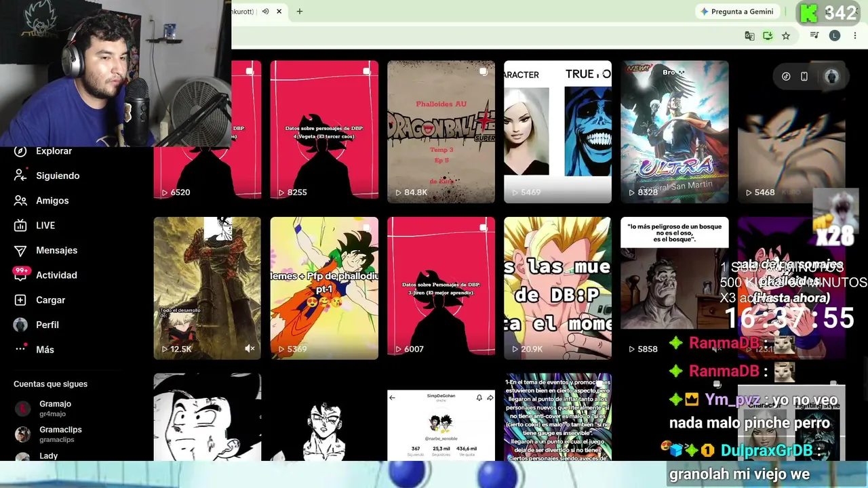
Task: Open the Lady followed account
Action: point(37,456)
